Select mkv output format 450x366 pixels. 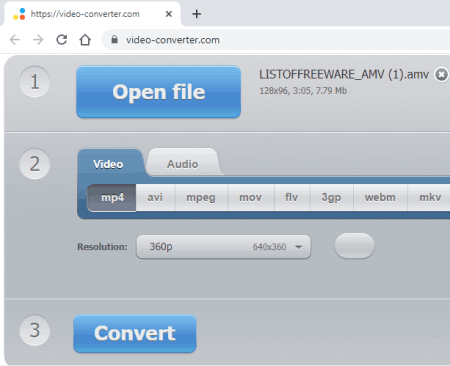coord(430,197)
